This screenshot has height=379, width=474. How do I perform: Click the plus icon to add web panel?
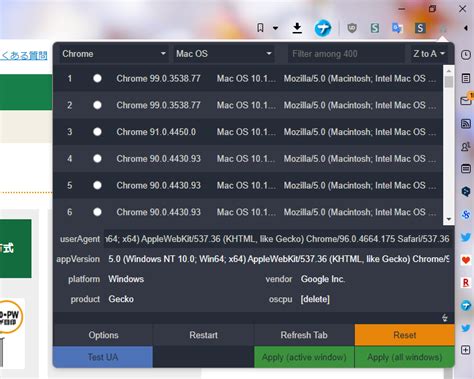tap(466, 350)
